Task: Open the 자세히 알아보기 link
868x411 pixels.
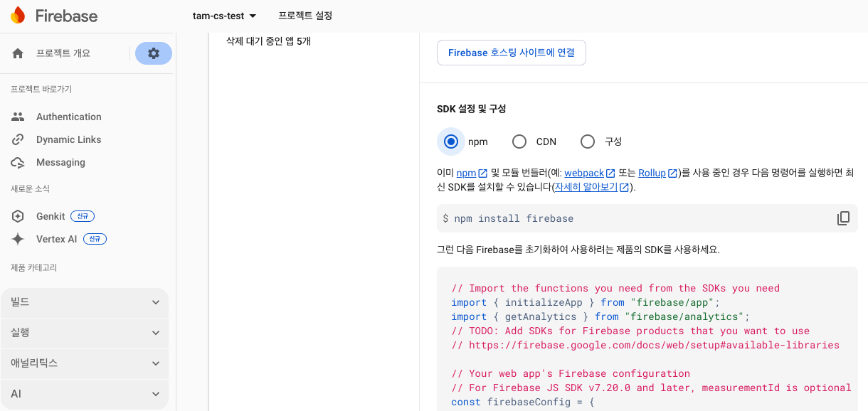Action: point(586,188)
